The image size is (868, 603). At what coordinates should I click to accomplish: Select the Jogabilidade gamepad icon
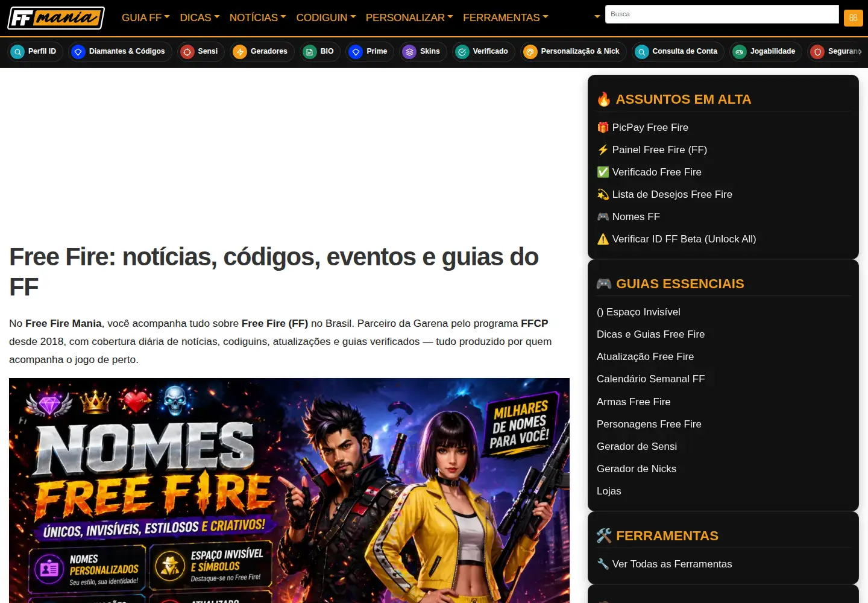740,52
